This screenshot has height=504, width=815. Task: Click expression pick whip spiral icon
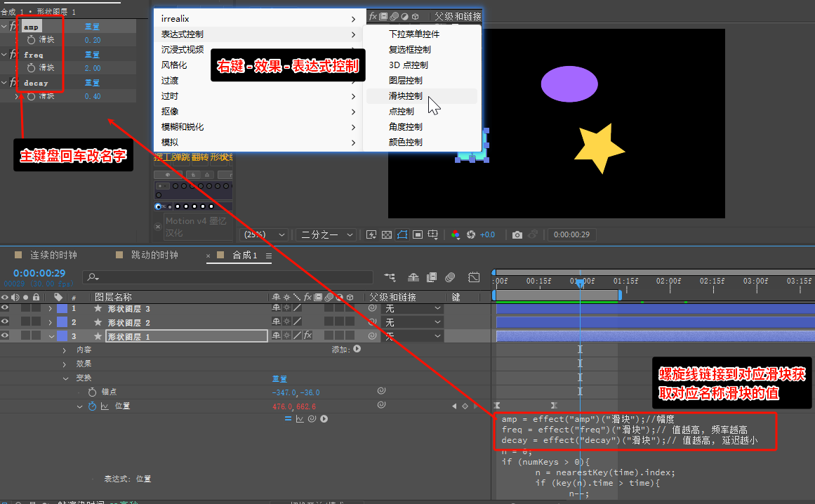point(312,419)
